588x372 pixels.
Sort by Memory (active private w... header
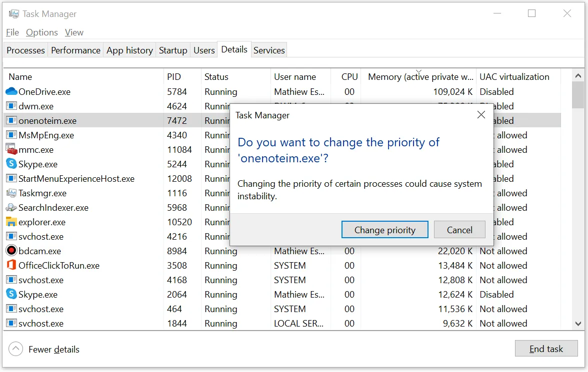click(418, 77)
